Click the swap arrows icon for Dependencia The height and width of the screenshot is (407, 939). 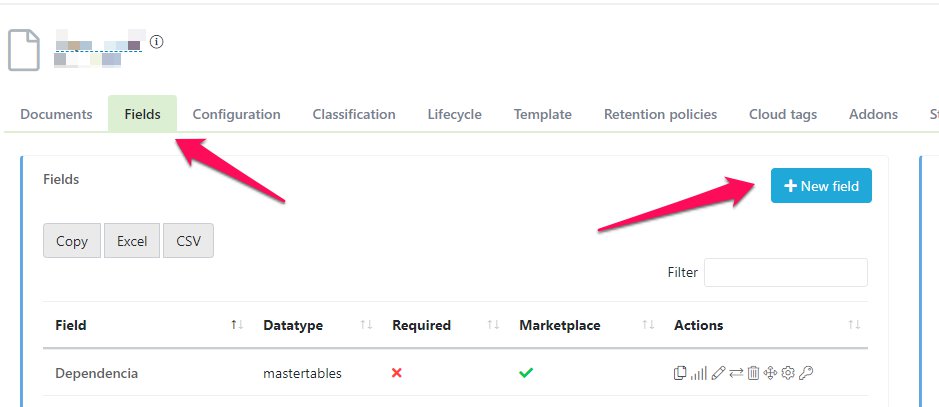[x=735, y=373]
